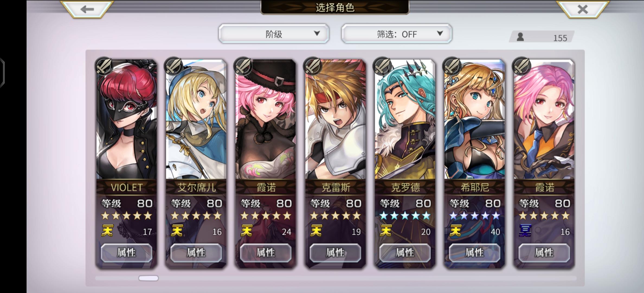Select the pink-haired 霞诺 with the black hat

pos(266,119)
